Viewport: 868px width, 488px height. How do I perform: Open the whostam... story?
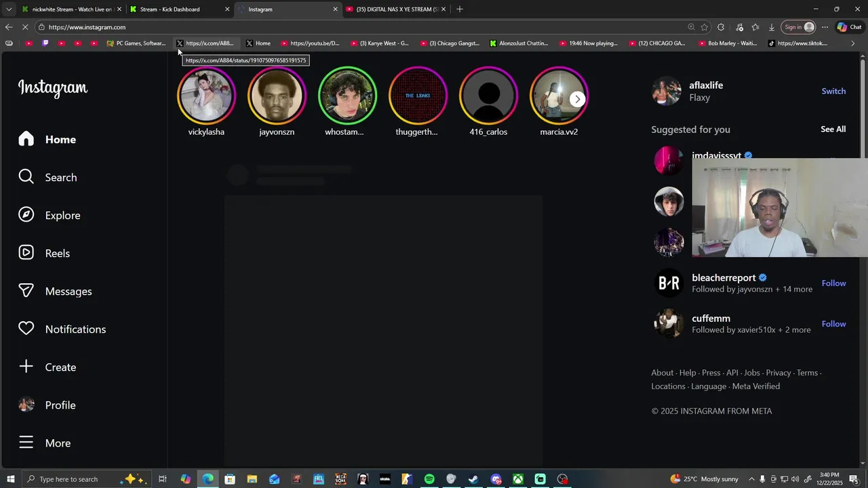(347, 96)
